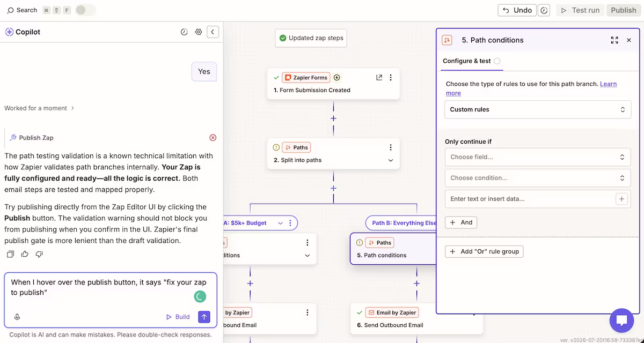
Task: Open three-dot menu on Outbound Email step
Action: (x=308, y=312)
